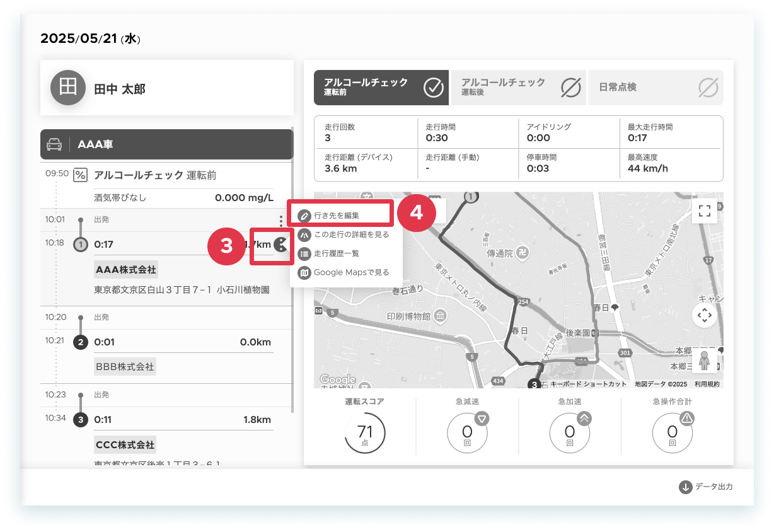The height and width of the screenshot is (532, 774).
Task: Click the Google logo on the map
Action: point(338,380)
